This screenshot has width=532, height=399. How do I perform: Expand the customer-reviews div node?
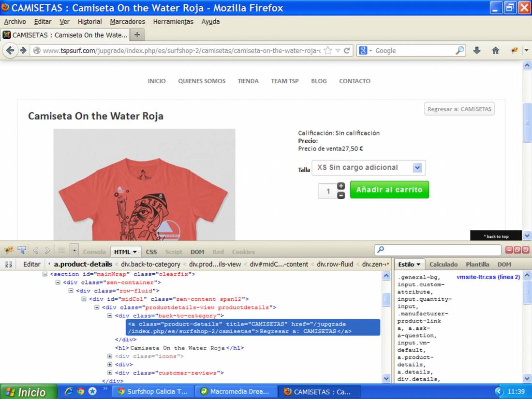[x=110, y=373]
